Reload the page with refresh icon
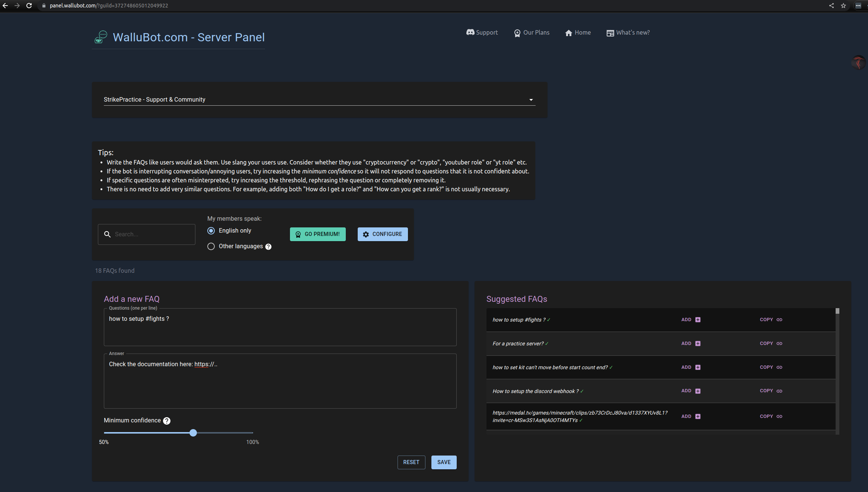 tap(29, 6)
